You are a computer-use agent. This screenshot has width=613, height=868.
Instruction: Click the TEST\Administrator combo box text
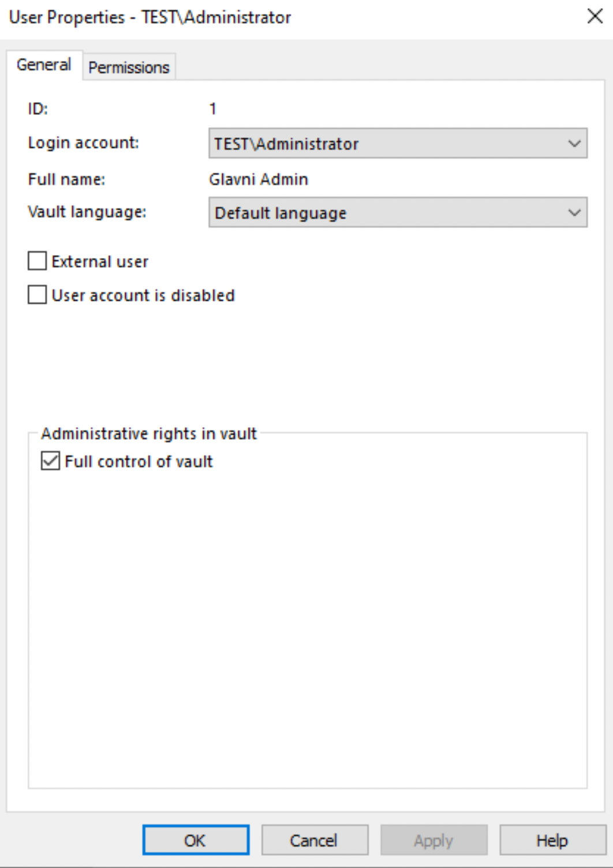[x=286, y=144]
